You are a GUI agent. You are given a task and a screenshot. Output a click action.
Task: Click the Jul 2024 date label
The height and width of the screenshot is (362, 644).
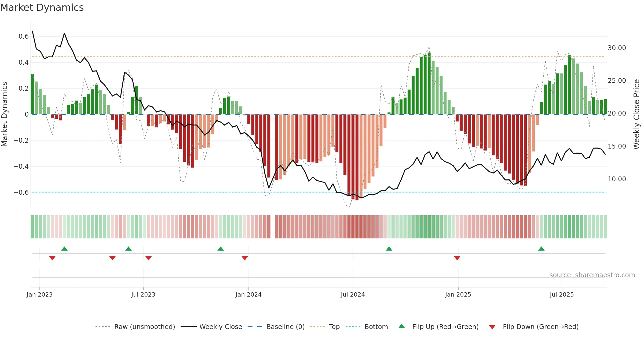click(353, 294)
